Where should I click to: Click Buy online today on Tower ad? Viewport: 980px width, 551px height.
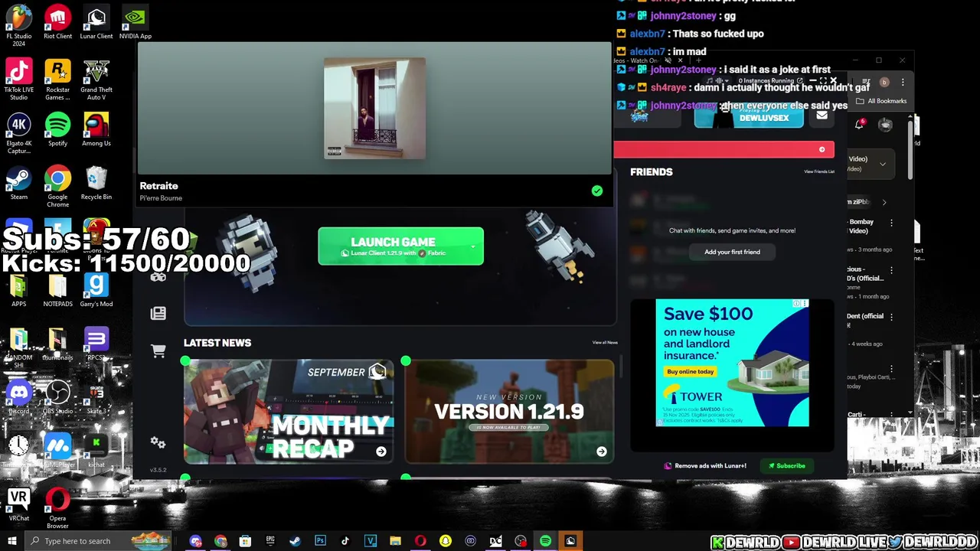(690, 371)
